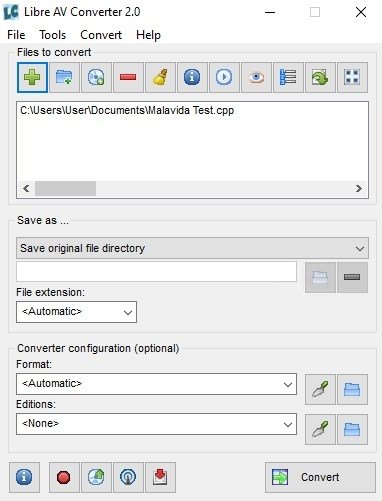Expand the Editions None dropdown
The width and height of the screenshot is (382, 501).
coord(156,424)
